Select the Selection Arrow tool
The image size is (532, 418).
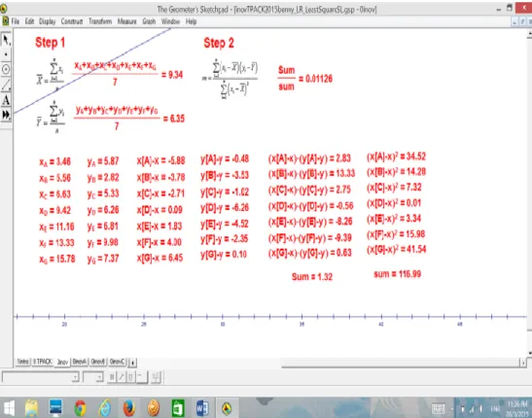coord(6,39)
